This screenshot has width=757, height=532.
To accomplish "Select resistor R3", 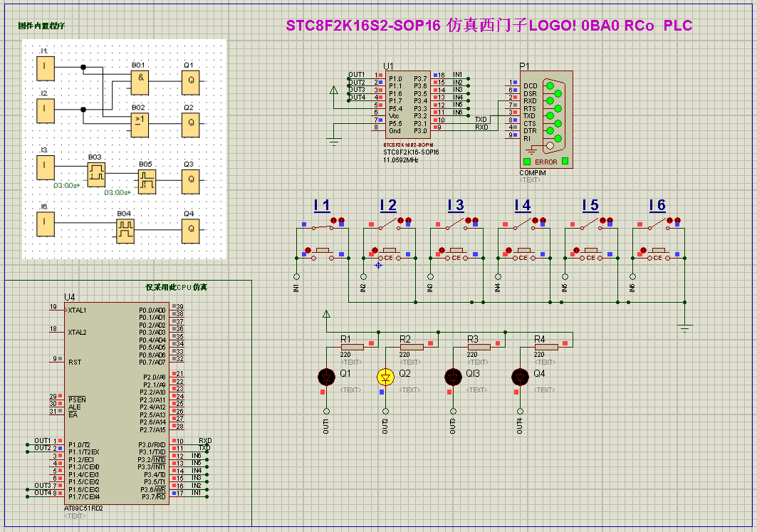I will coord(479,347).
